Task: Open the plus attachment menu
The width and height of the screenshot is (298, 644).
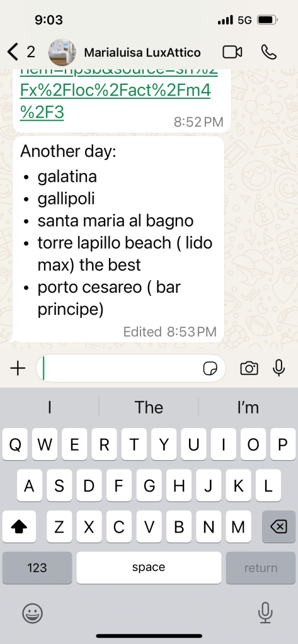Action: pyautogui.click(x=18, y=368)
